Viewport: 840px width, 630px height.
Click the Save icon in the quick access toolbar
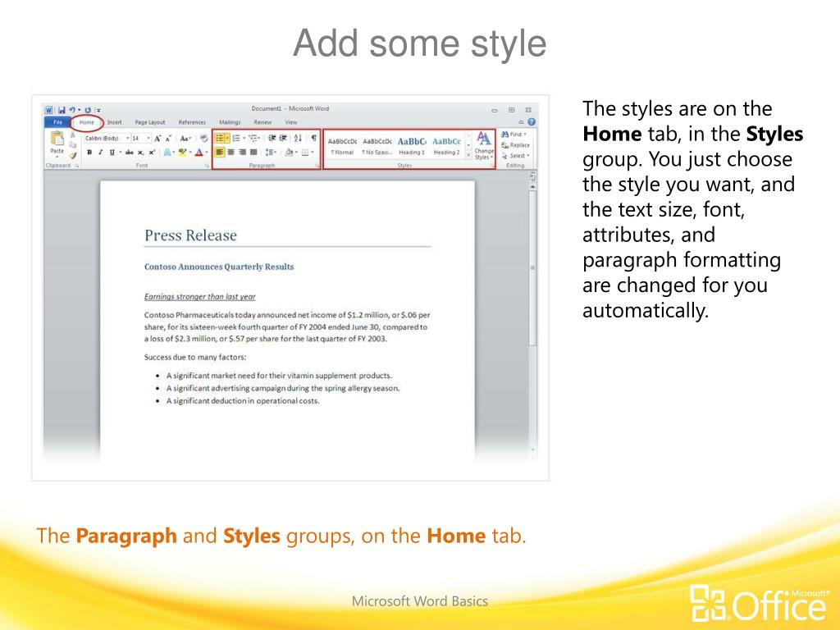click(x=62, y=110)
